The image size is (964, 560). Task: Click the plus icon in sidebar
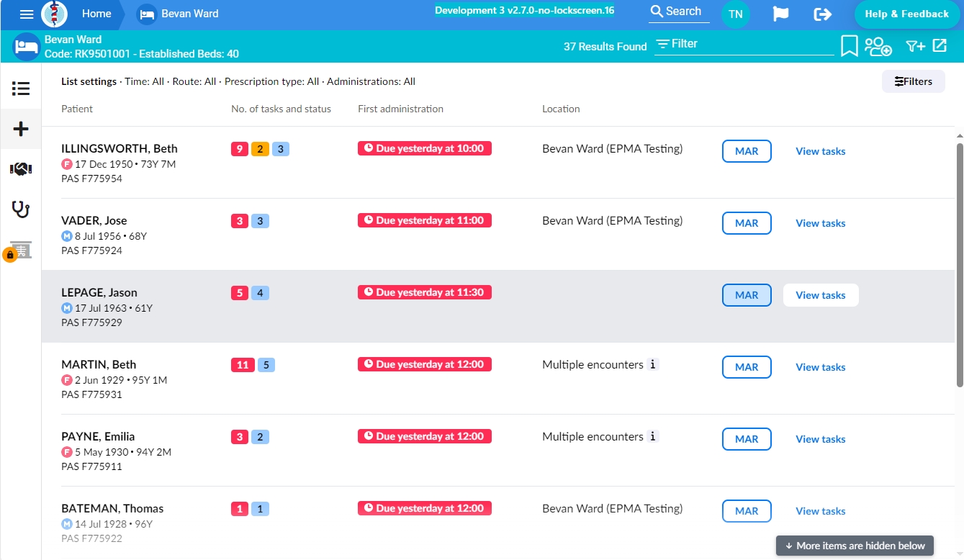tap(21, 129)
